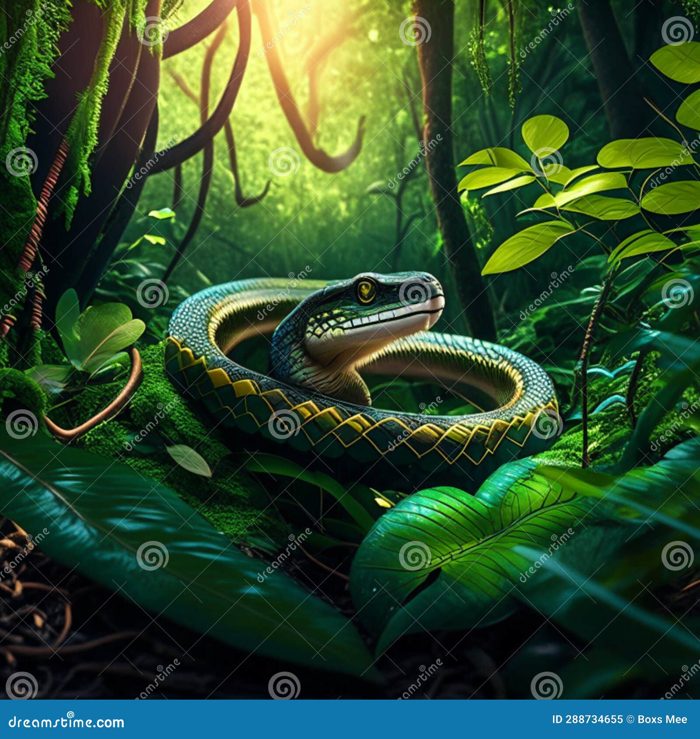Screen dimensions: 700x739
Task: Select the image ID 288734655 text
Action: click(588, 720)
